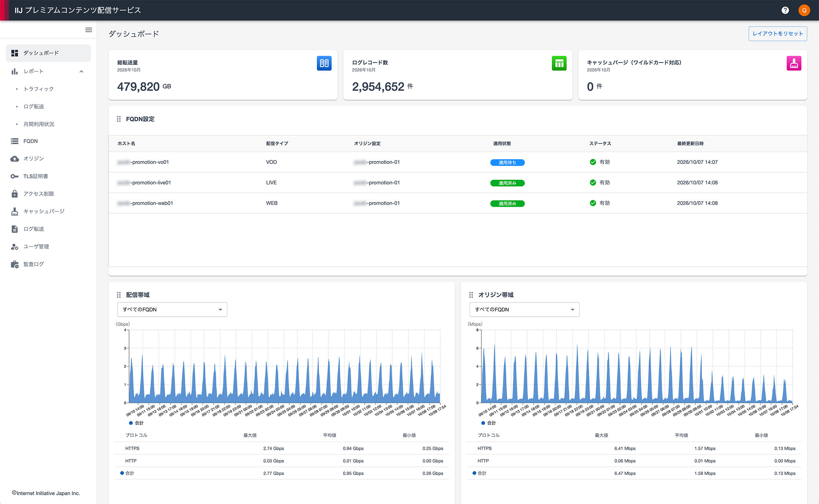Click the dashboard grid icon in sidebar
819x504 pixels.
(x=15, y=53)
